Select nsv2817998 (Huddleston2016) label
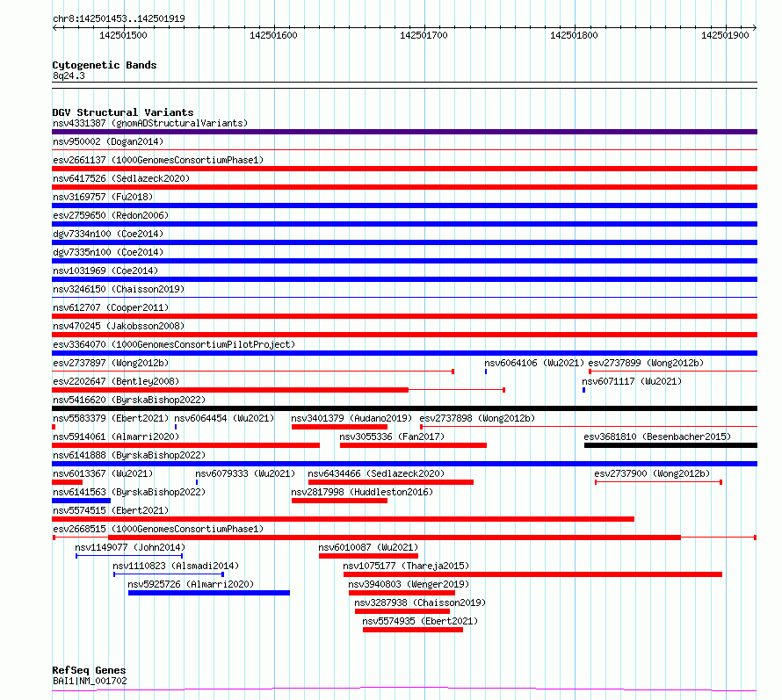The image size is (782, 700). pos(362,492)
